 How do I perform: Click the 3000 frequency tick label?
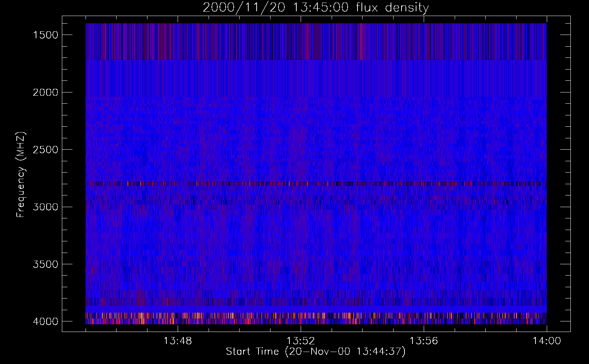click(x=46, y=207)
